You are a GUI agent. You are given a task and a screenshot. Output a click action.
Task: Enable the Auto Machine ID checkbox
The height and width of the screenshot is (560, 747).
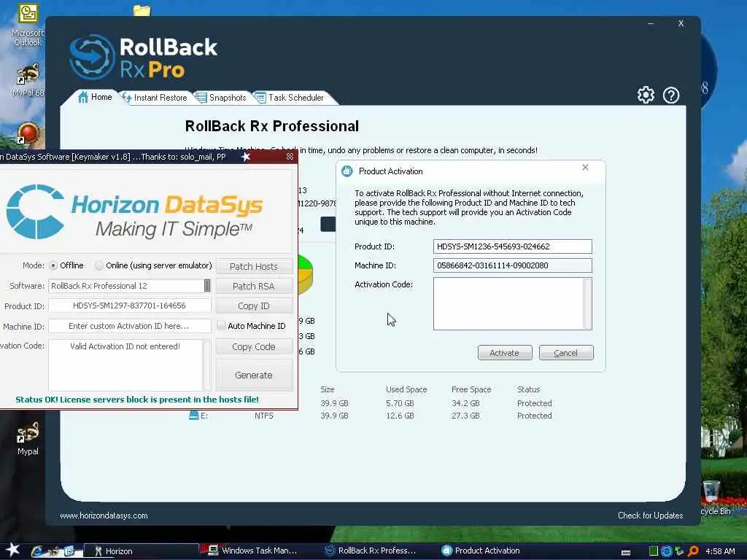click(221, 326)
